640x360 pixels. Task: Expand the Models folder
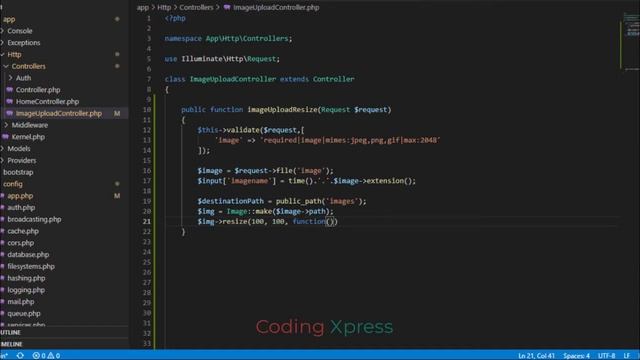point(19,149)
